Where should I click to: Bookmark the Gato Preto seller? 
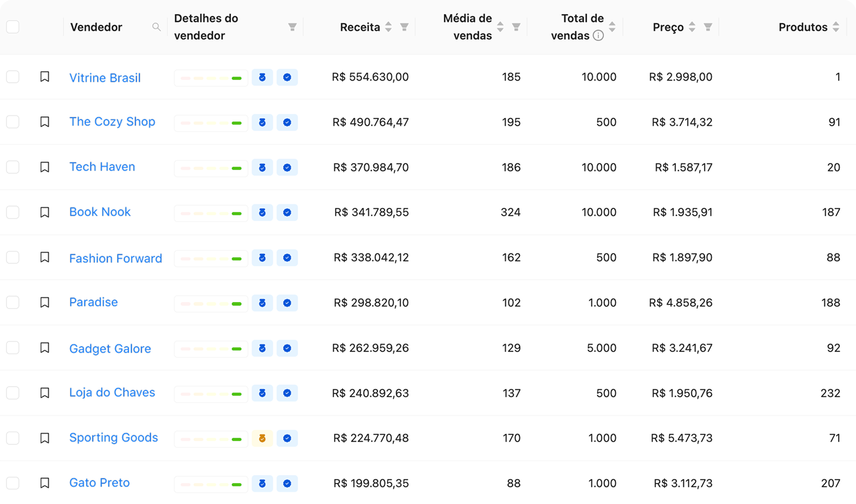pos(45,483)
